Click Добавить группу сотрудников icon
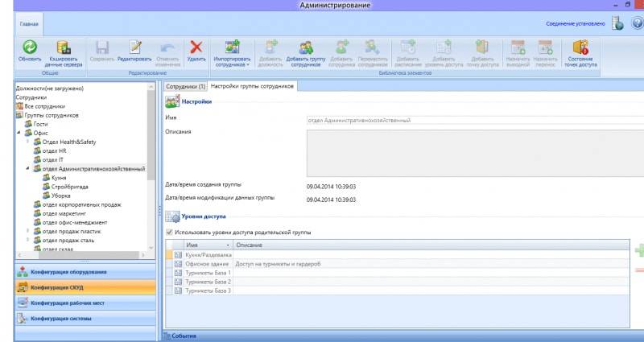Image resolution: width=644 pixels, height=342 pixels. (x=306, y=48)
